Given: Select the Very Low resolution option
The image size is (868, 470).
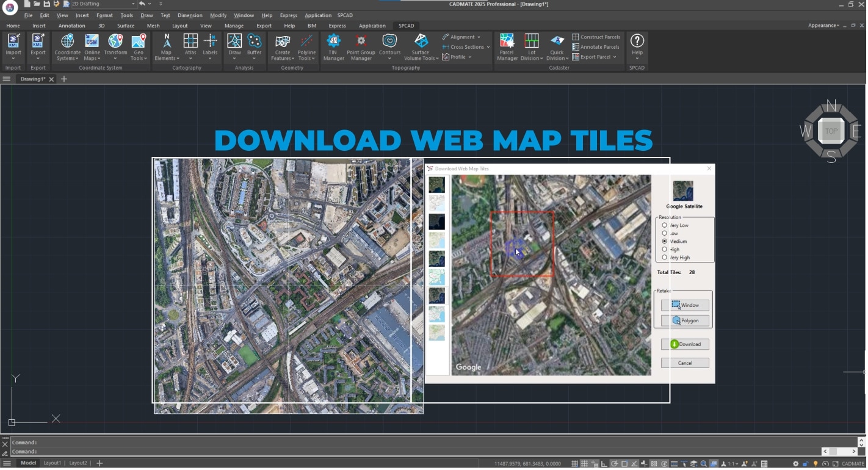Looking at the screenshot, I should tap(665, 225).
